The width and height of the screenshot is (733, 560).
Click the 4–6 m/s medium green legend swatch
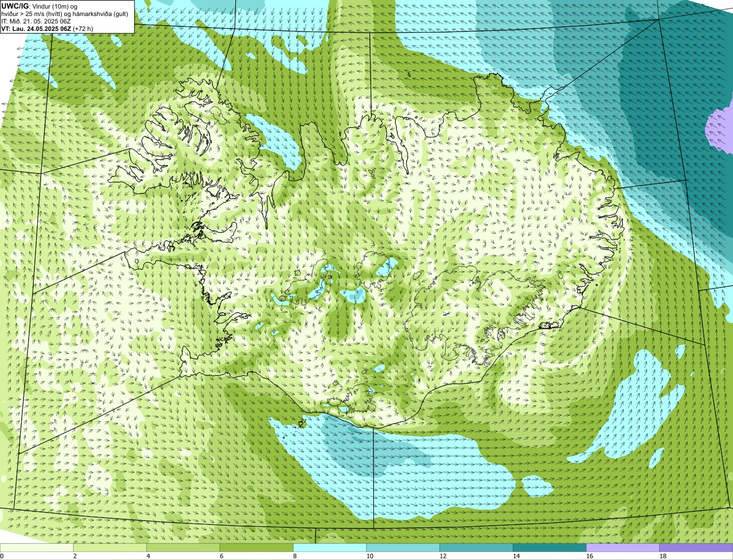tap(183, 547)
